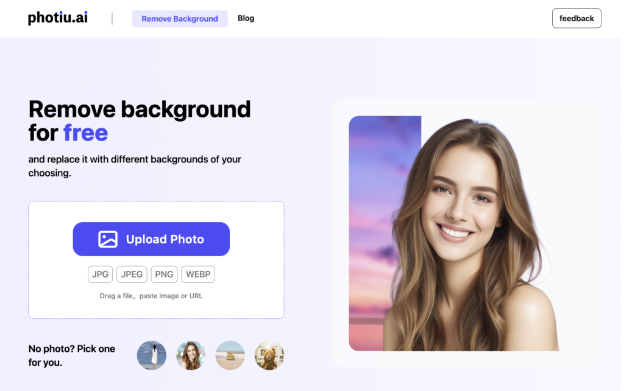
Task: Pick the teddy bear sample photo
Action: (x=269, y=355)
